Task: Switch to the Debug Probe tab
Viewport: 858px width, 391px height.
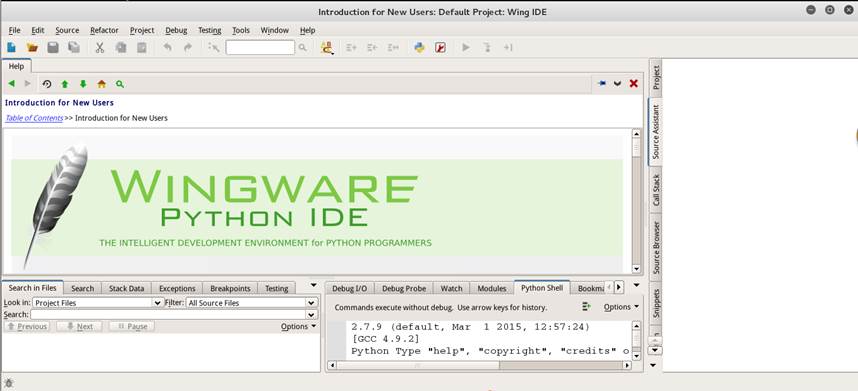Action: point(403,288)
